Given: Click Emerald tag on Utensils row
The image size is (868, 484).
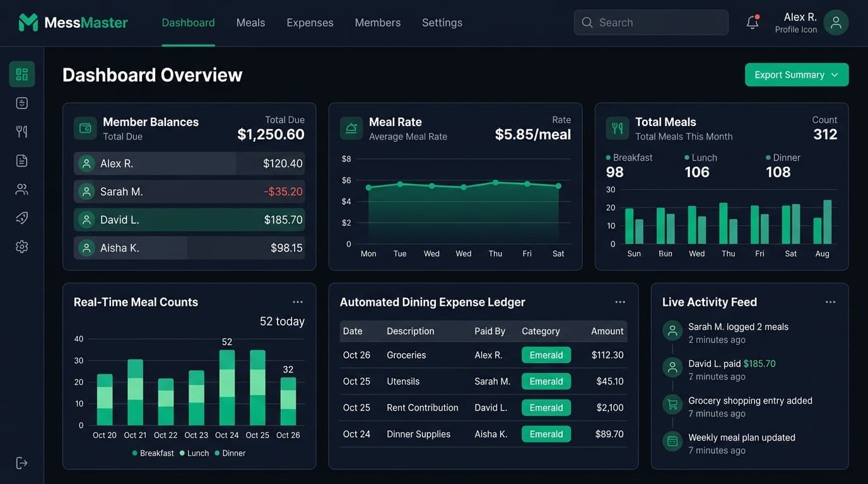Looking at the screenshot, I should [546, 381].
